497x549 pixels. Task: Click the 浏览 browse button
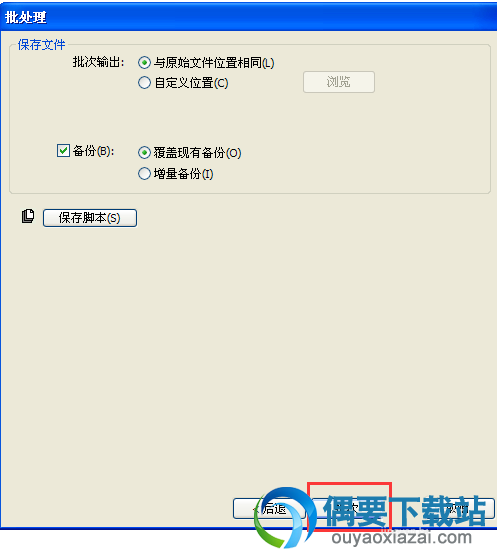coord(339,82)
